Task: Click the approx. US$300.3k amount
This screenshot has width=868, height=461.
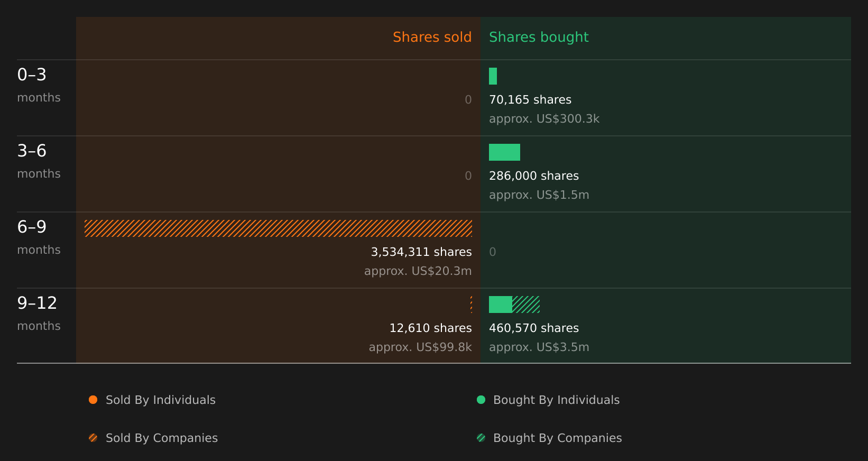Action: pos(544,119)
